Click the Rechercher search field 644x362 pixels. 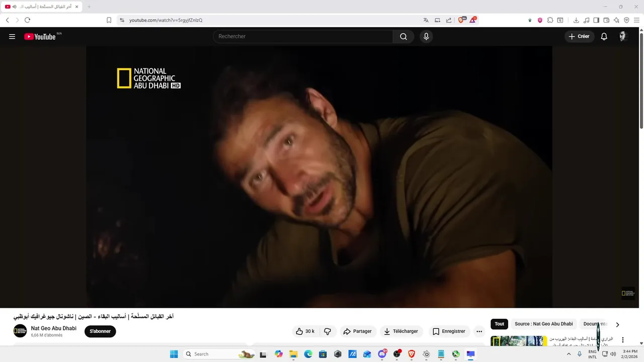coord(303,37)
